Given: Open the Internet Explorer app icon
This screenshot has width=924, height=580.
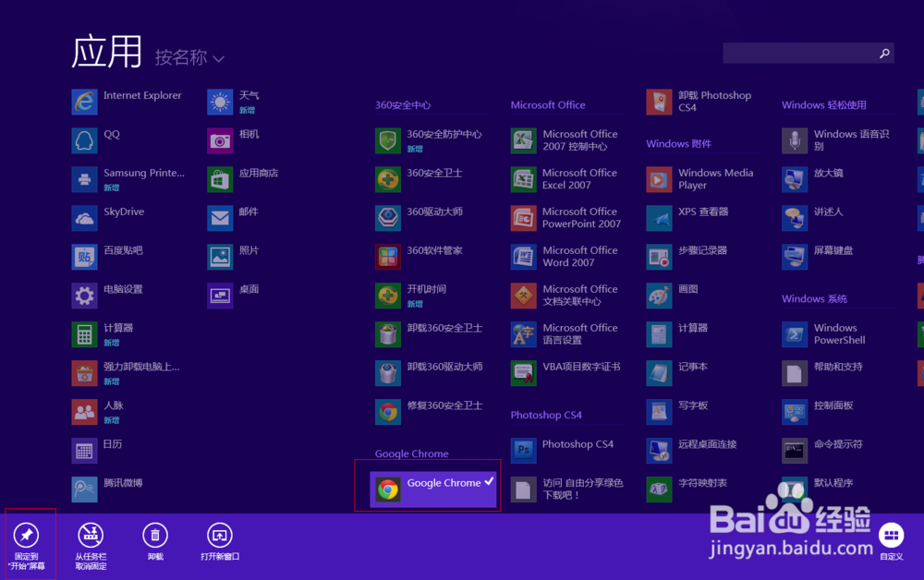Looking at the screenshot, I should point(84,102).
